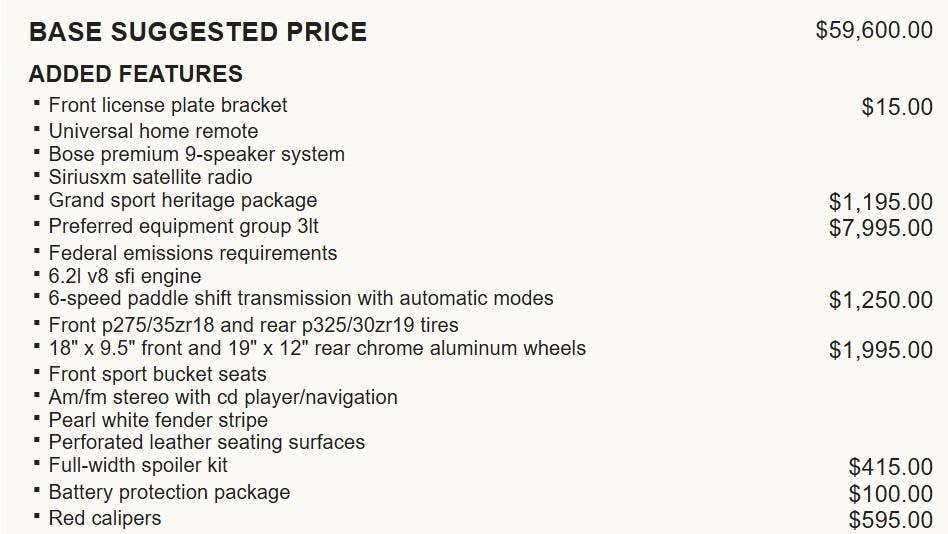Click the $7,995.00 price amount
The image size is (948, 534).
point(880,228)
